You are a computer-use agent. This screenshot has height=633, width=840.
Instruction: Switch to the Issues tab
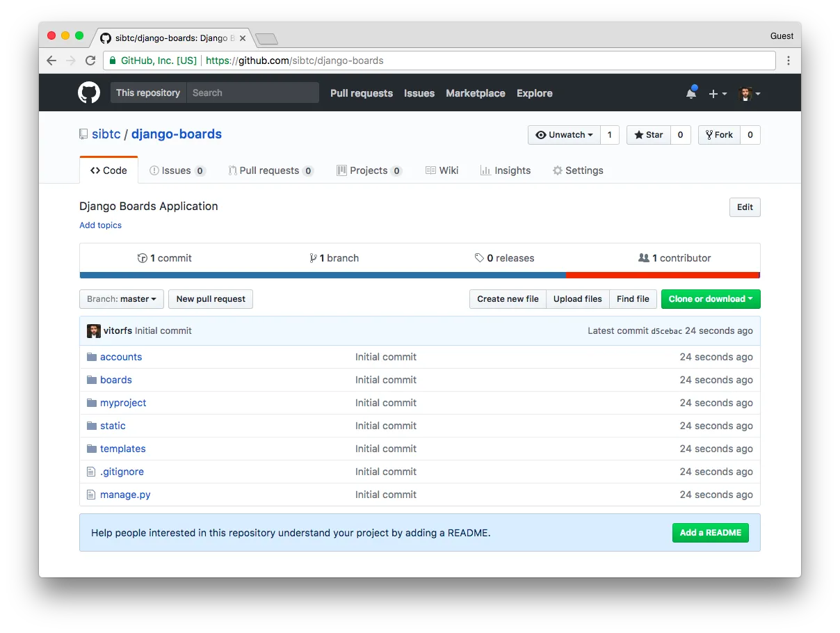pyautogui.click(x=177, y=170)
